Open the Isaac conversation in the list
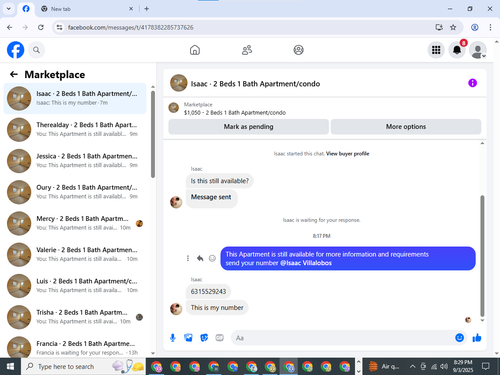This screenshot has width=500, height=375. click(75, 98)
